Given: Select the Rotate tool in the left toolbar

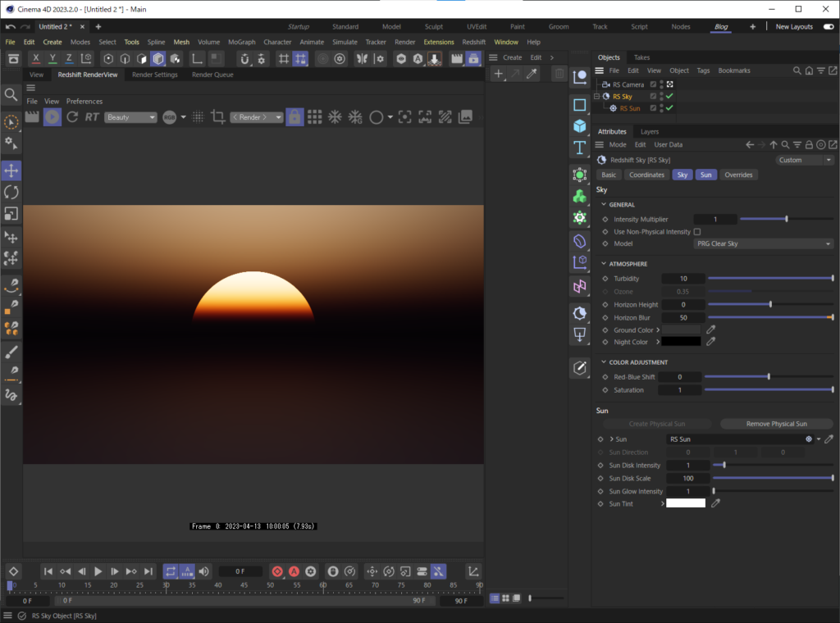Looking at the screenshot, I should pos(11,192).
